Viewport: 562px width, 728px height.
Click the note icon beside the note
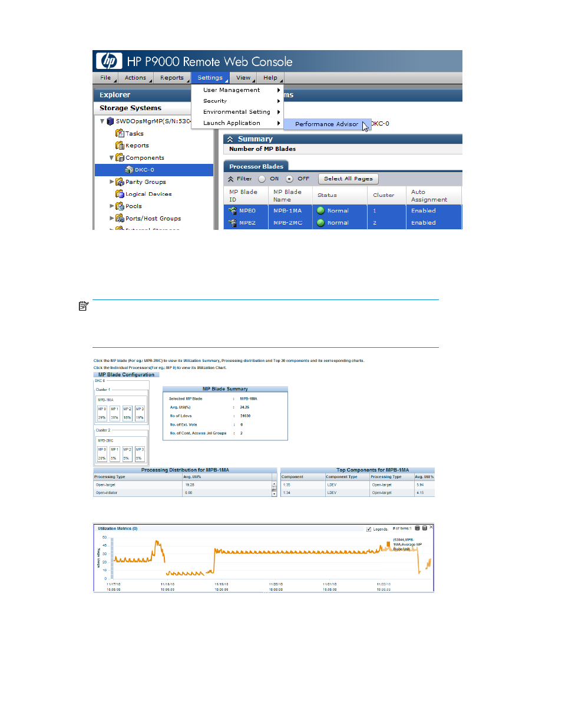pos(84,307)
